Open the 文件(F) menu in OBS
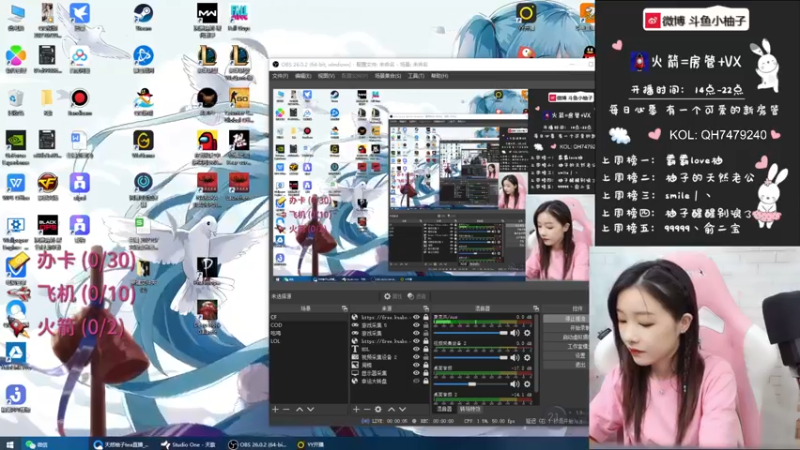 click(x=280, y=76)
